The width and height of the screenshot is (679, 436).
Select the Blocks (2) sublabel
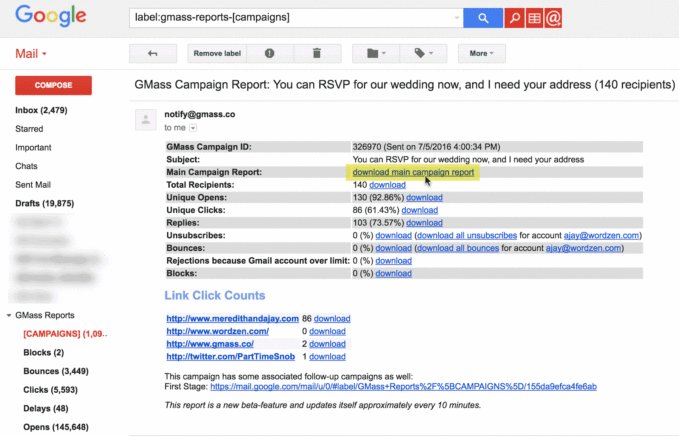[x=43, y=352]
